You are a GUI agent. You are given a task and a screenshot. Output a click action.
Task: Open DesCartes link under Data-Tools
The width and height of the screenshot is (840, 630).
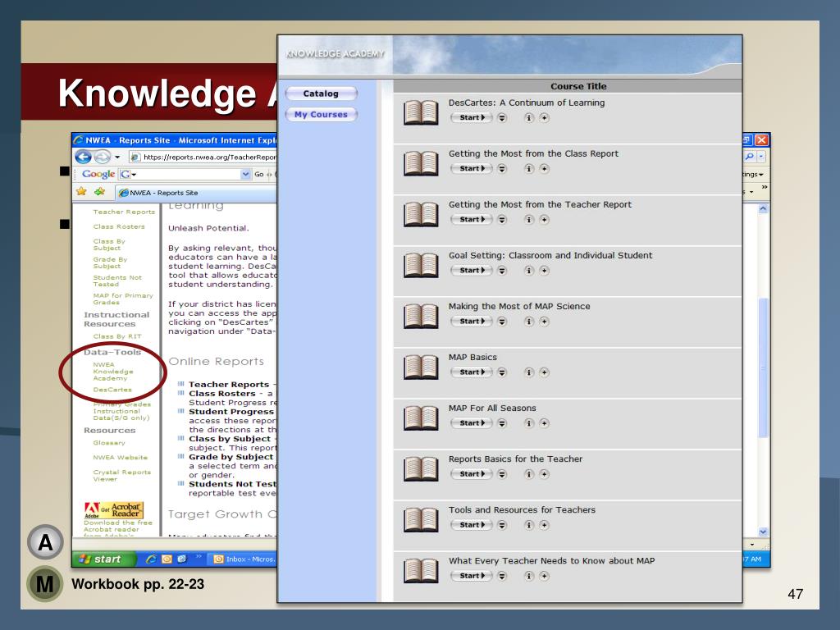pos(112,390)
